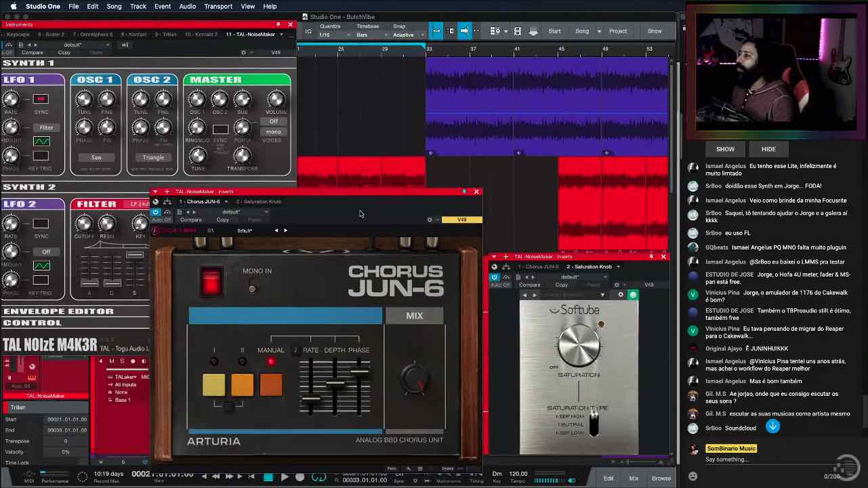Open the Apple menu

(13, 6)
